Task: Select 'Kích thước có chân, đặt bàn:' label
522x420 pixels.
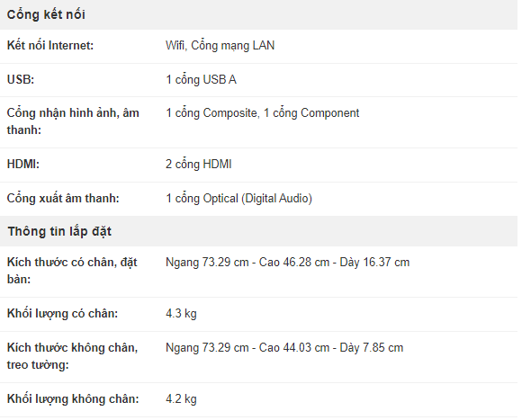Action: click(72, 271)
